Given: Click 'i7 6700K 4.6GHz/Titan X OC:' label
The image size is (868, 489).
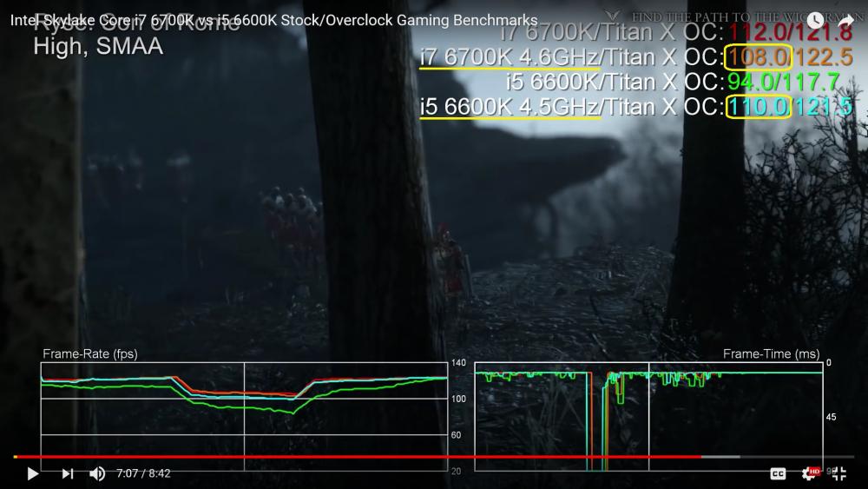Looking at the screenshot, I should [572, 57].
